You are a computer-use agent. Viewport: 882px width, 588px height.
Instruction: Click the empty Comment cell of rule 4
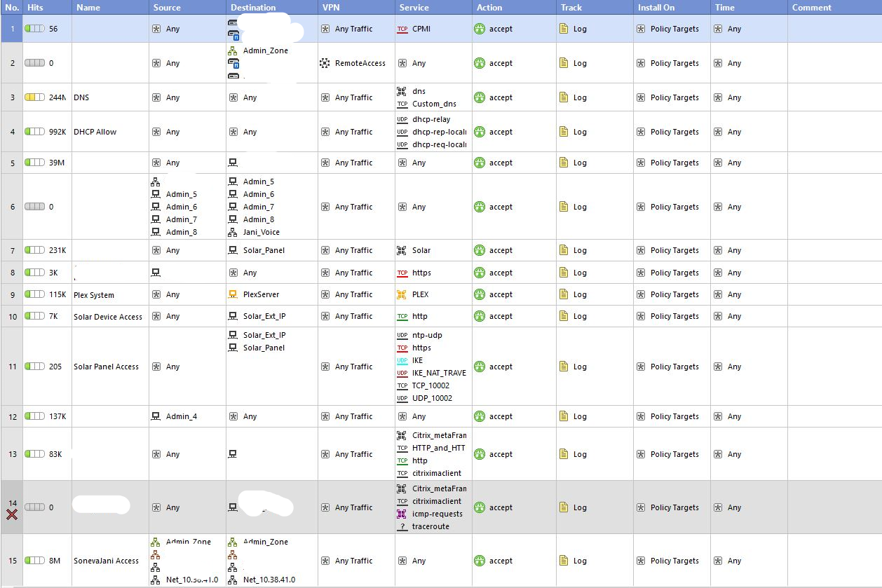point(834,132)
